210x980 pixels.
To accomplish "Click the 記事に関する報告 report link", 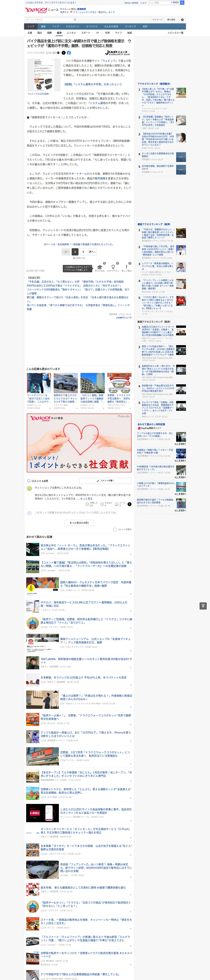I will click(x=36, y=271).
